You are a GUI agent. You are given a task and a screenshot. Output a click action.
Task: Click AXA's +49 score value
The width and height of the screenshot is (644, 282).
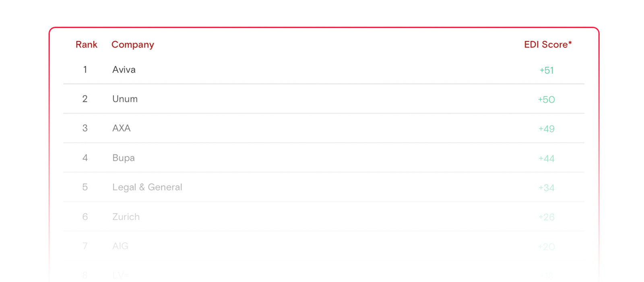click(x=547, y=129)
